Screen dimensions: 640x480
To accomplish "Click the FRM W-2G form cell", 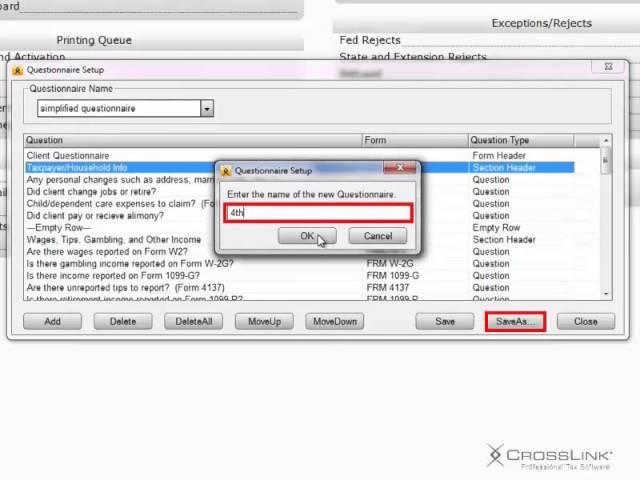I will (390, 264).
